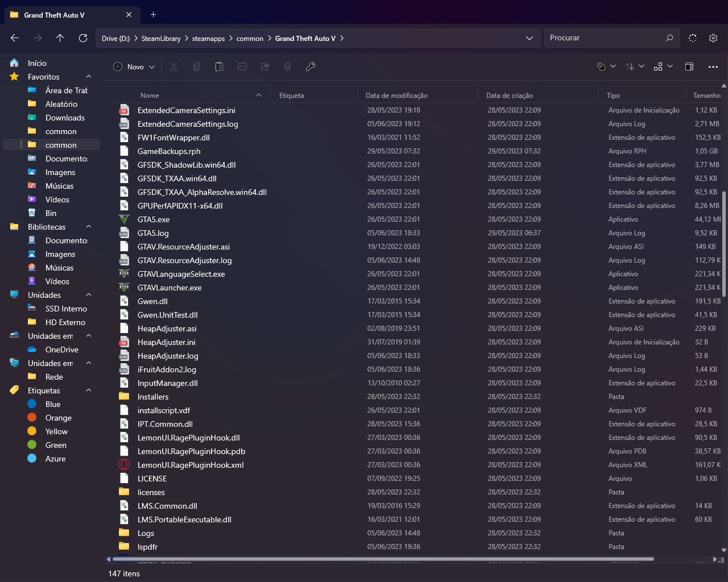Click the Início home icon in sidebar
This screenshot has width=728, height=582.
point(15,63)
